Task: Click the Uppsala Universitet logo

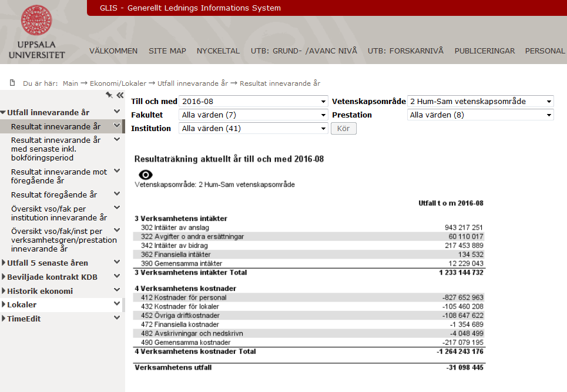Action: tap(36, 32)
